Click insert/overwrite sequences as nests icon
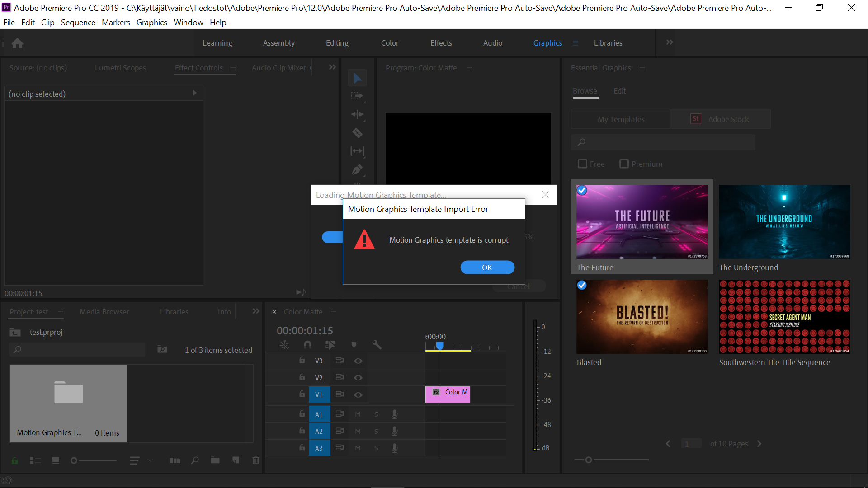The height and width of the screenshot is (488, 868). 284,345
